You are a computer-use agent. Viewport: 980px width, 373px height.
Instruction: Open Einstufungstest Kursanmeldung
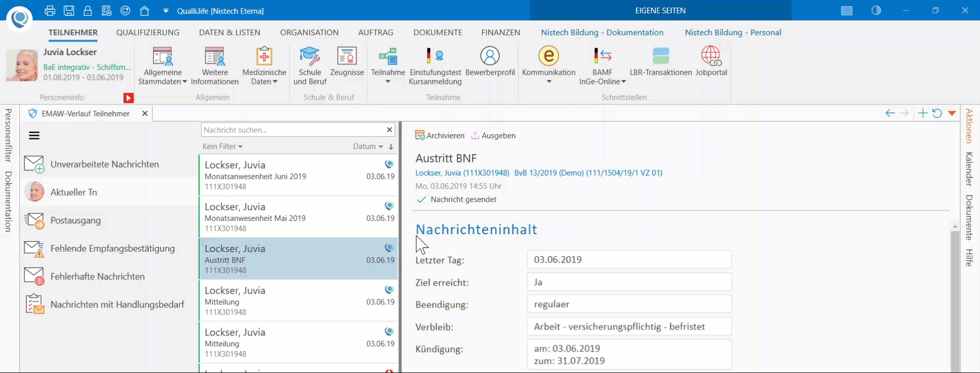click(435, 66)
